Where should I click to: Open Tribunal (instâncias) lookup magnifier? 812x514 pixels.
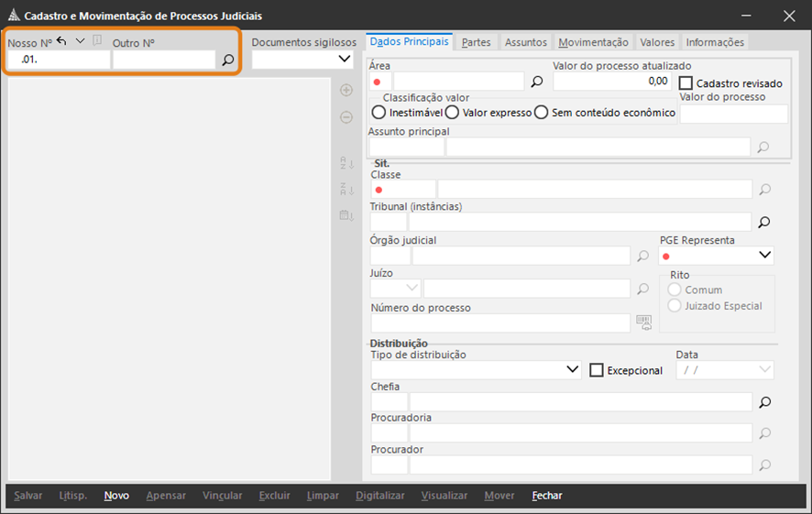(x=763, y=222)
